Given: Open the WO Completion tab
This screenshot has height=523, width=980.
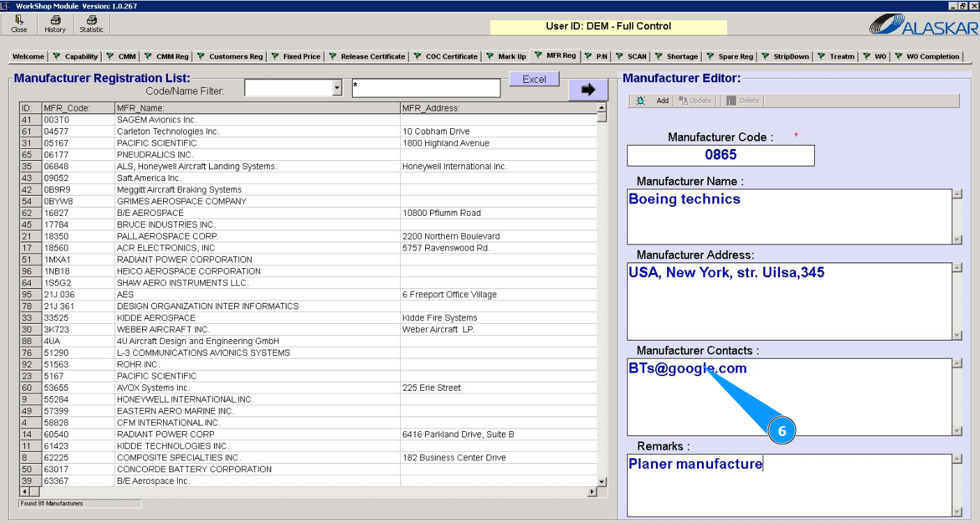Looking at the screenshot, I should (x=928, y=56).
